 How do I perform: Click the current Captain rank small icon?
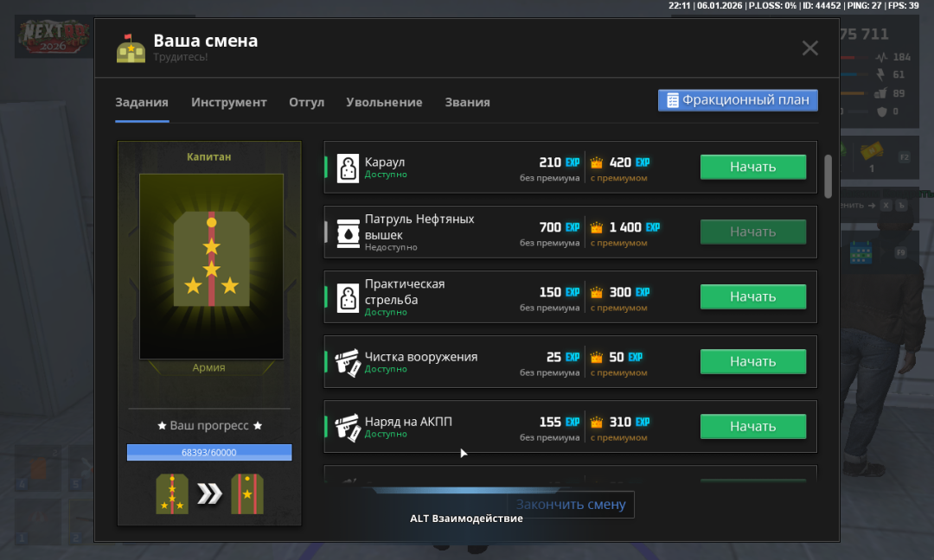(172, 494)
